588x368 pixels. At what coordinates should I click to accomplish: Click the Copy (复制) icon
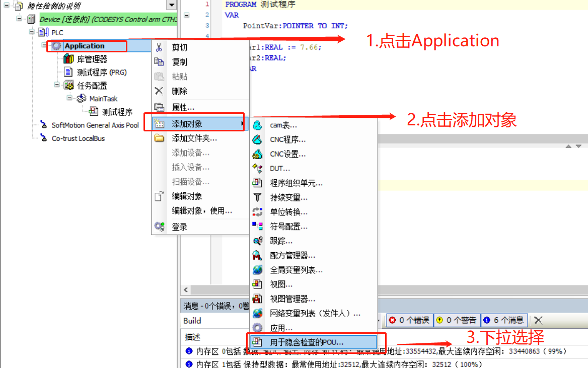159,61
